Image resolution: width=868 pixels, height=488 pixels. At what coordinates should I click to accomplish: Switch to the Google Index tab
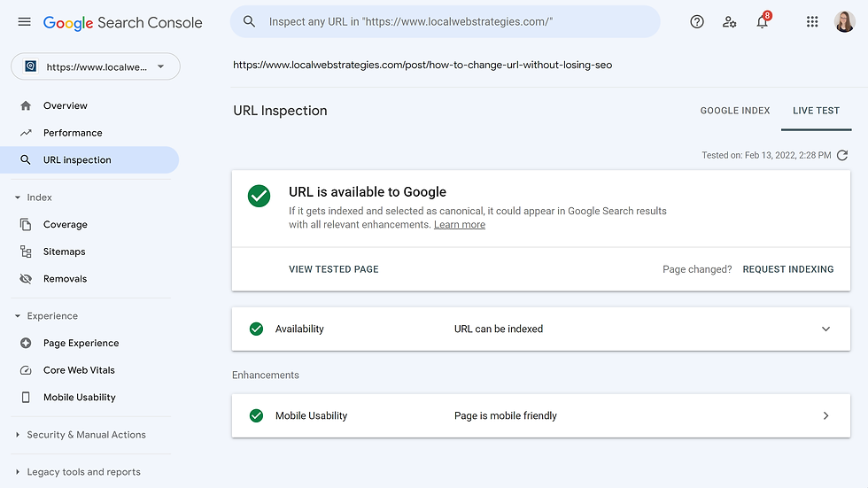click(x=735, y=111)
